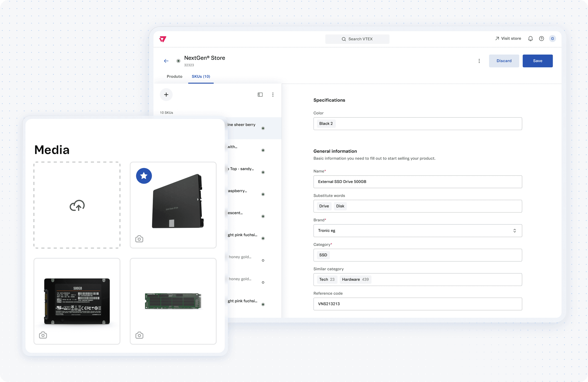The image size is (588, 382).
Task: Switch to the Produto tab
Action: pyautogui.click(x=174, y=76)
